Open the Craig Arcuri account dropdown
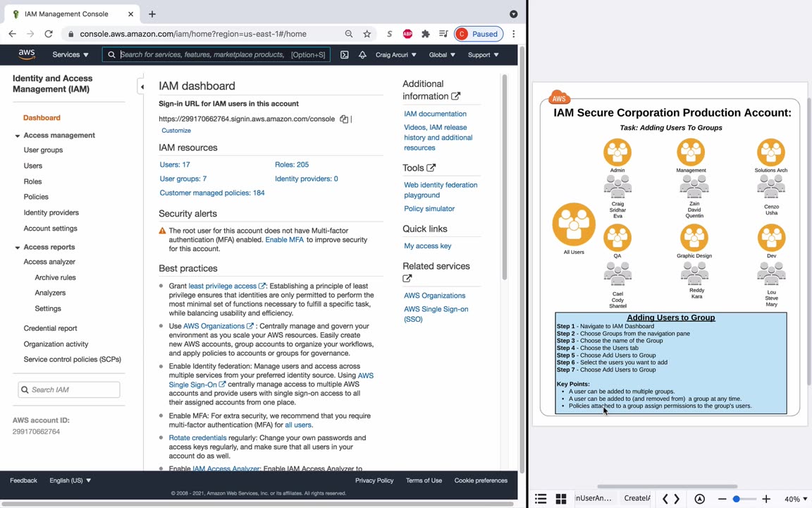This screenshot has height=508, width=812. 395,54
